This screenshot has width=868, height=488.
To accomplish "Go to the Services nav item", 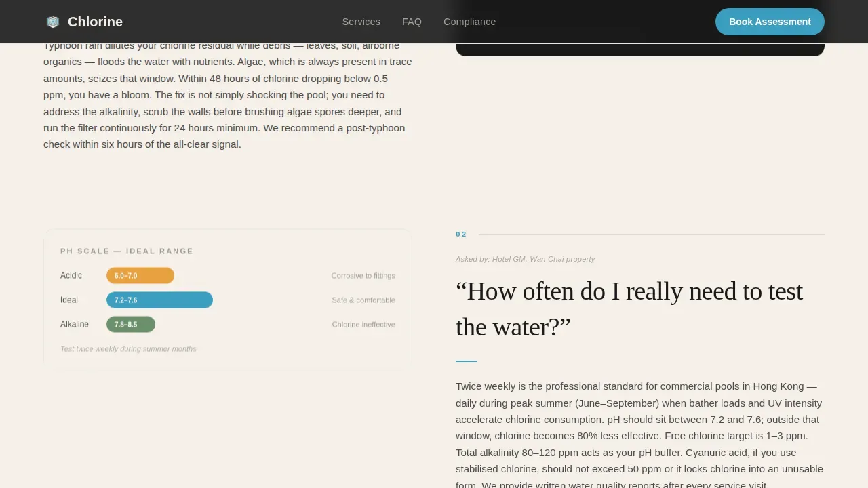I will coord(361,22).
